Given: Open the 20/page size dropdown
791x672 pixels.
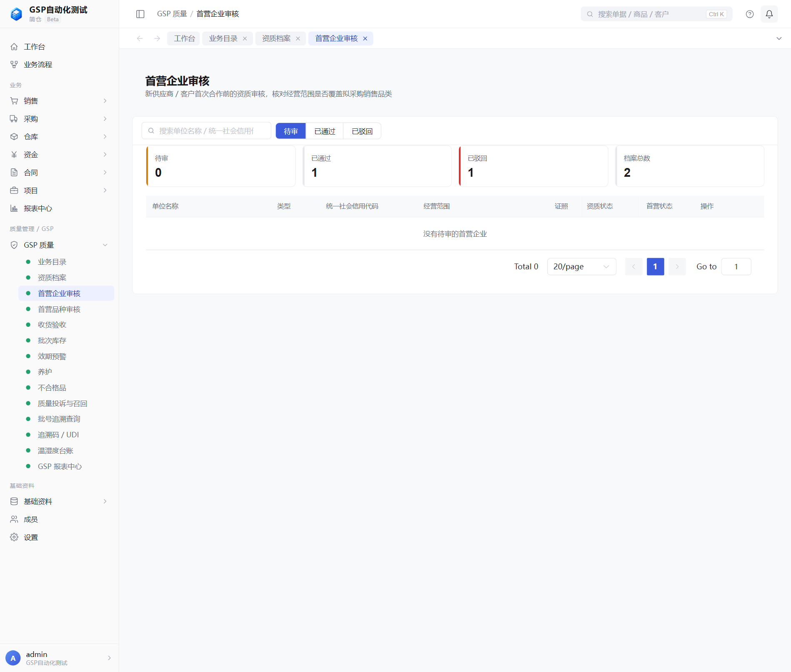Looking at the screenshot, I should (581, 267).
